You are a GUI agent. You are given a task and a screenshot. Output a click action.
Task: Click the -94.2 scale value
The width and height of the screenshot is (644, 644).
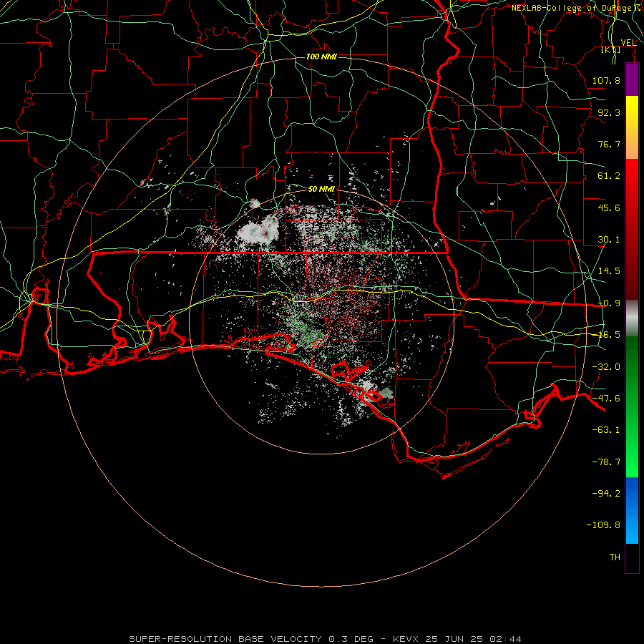[606, 494]
